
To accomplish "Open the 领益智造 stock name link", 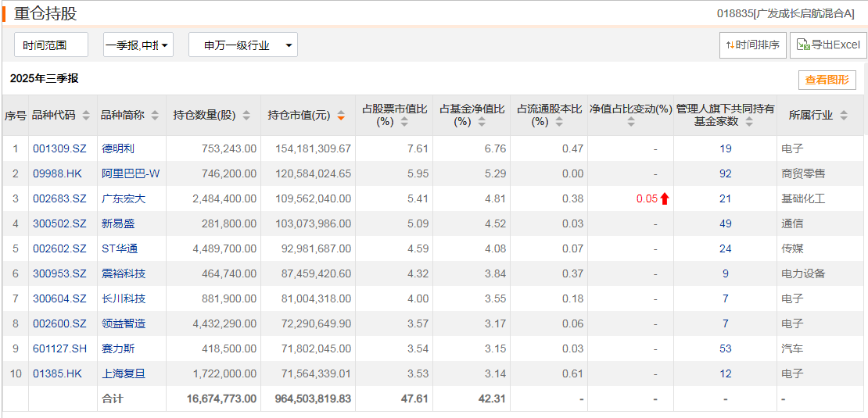I will (x=124, y=324).
